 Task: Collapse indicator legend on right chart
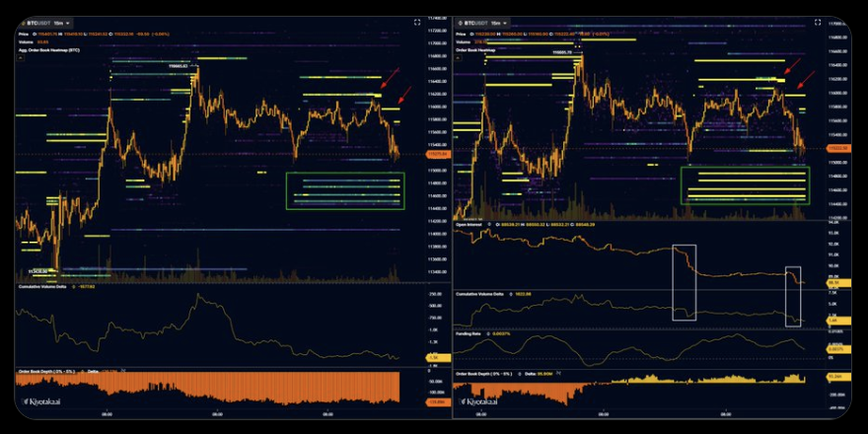point(460,57)
